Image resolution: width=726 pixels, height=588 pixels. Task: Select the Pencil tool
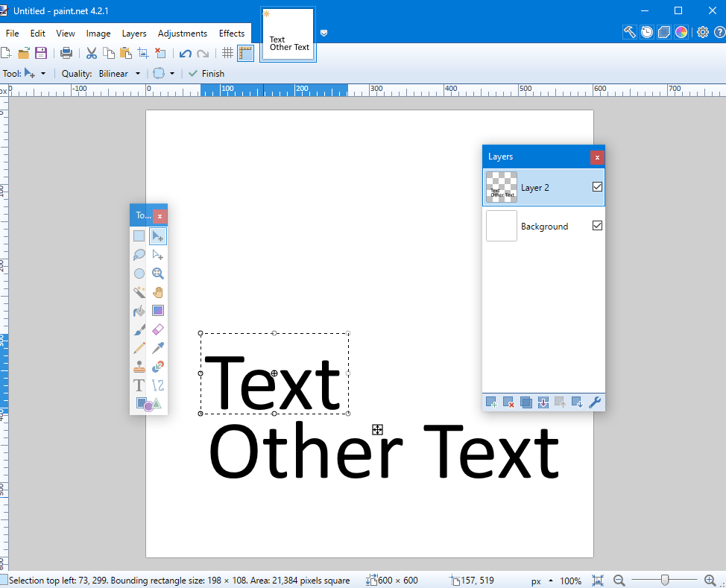click(139, 348)
